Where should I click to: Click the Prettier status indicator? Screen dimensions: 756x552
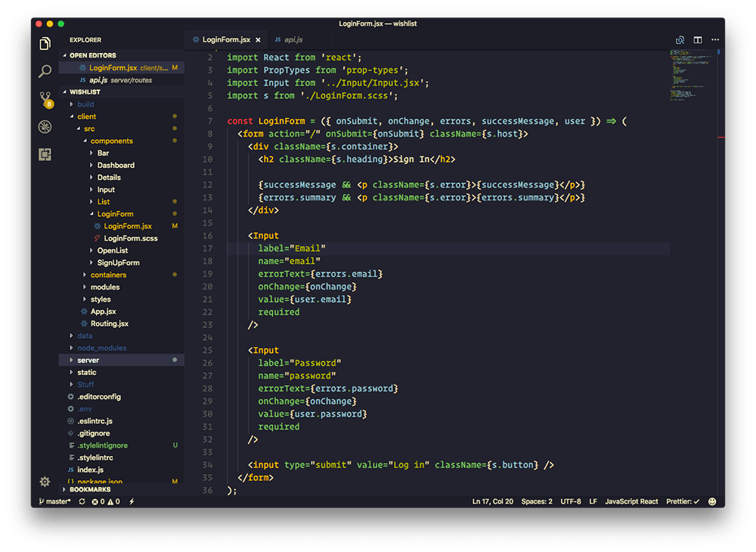click(x=683, y=501)
